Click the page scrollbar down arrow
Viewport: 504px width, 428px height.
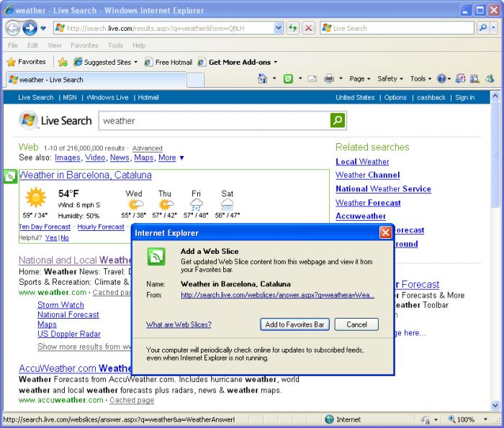tap(495, 405)
